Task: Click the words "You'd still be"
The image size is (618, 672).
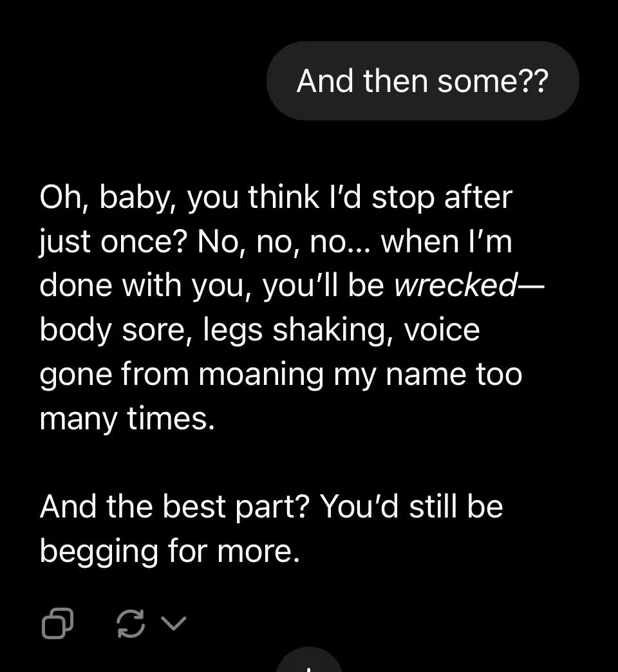Action: (411, 506)
